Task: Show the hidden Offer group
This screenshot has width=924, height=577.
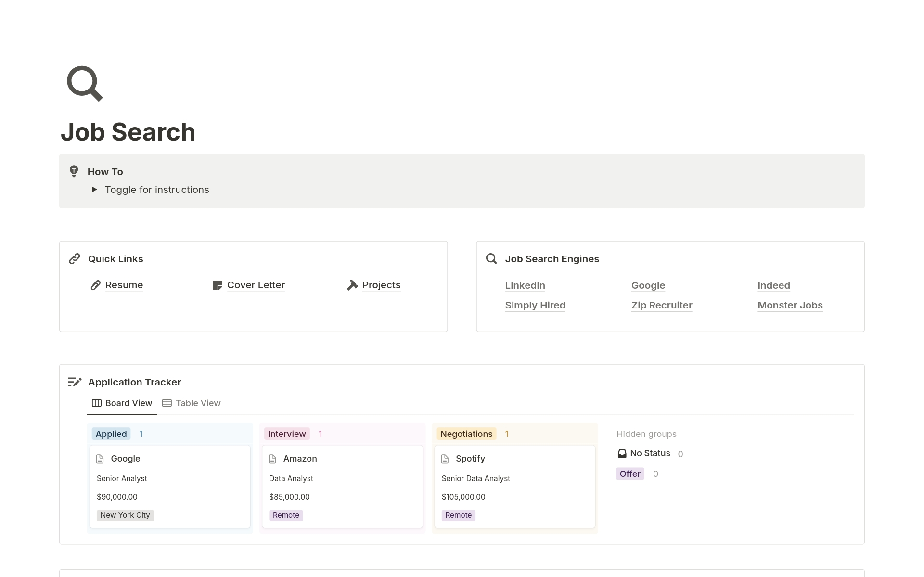Action: coord(630,474)
